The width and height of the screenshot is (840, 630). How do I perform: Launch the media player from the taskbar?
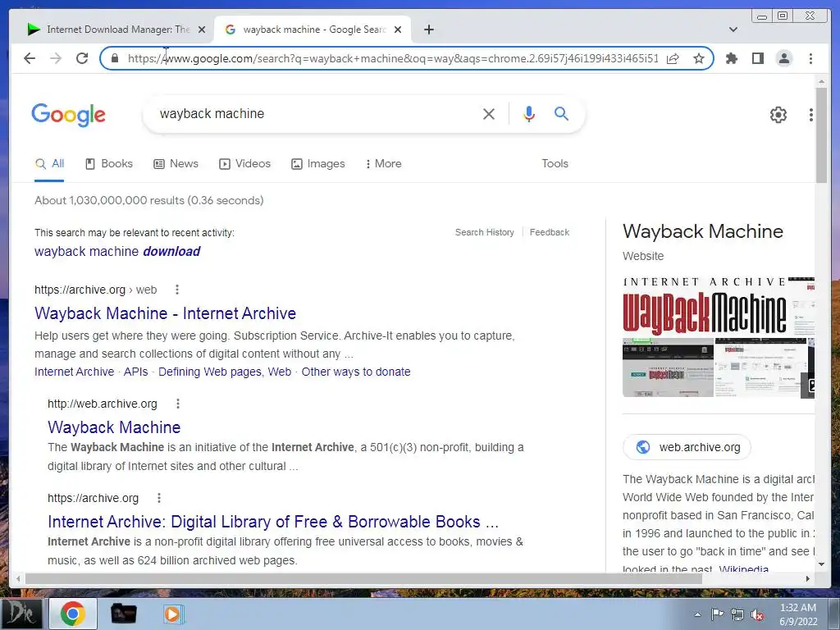(172, 614)
